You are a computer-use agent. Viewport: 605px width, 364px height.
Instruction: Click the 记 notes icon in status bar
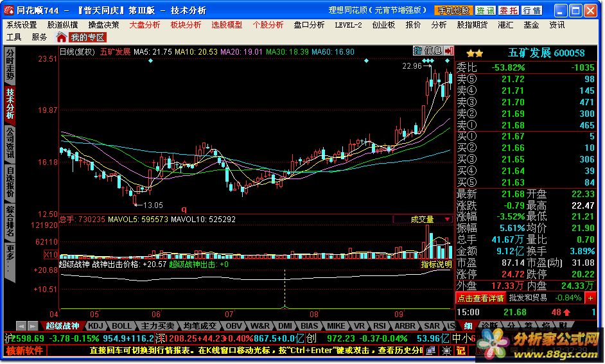(x=460, y=350)
